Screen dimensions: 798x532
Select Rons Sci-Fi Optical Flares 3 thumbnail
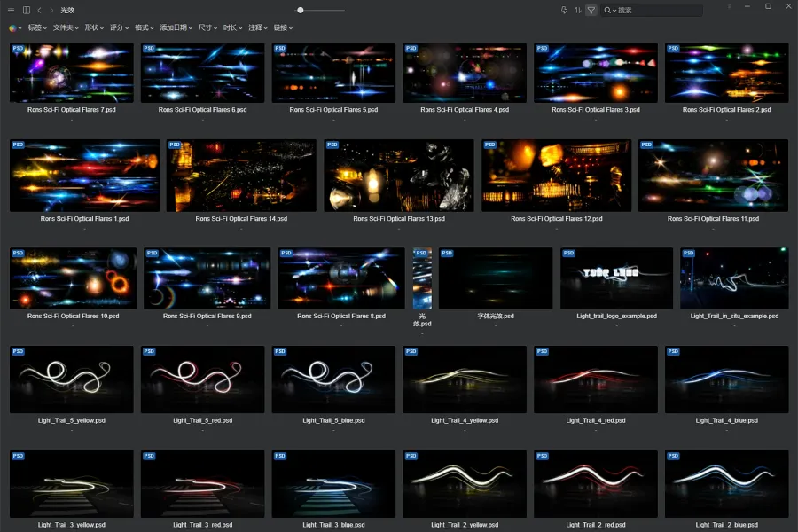point(596,73)
